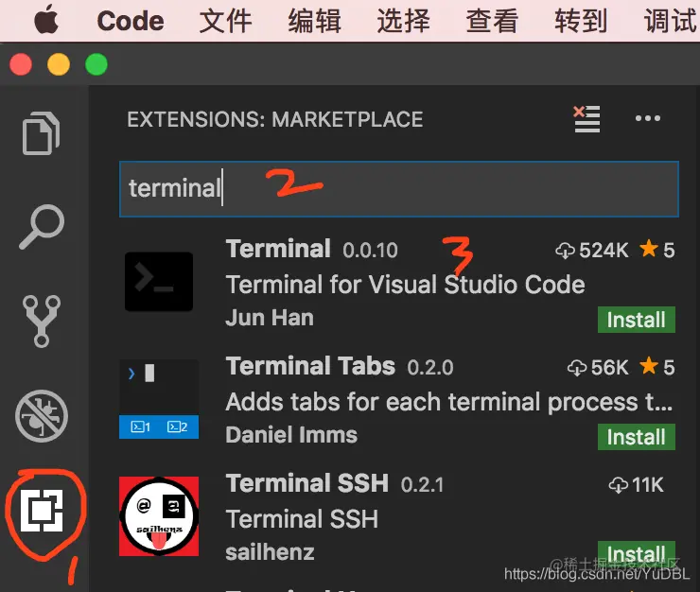This screenshot has width=700, height=592.
Task: Open the Search magnifier in activity bar
Action: [42, 227]
